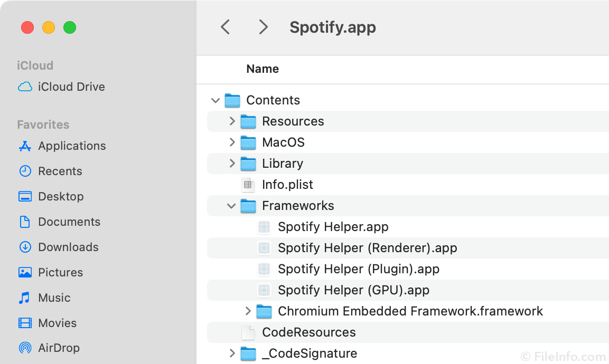Click the forward navigation arrow
Image resolution: width=609 pixels, height=364 pixels.
[263, 27]
